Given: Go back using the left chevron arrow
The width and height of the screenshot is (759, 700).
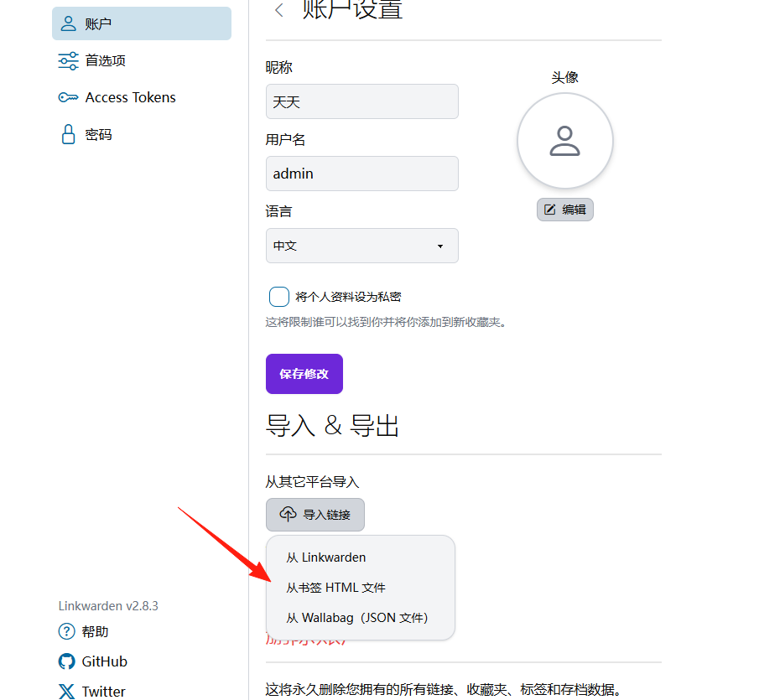Looking at the screenshot, I should click(x=278, y=10).
